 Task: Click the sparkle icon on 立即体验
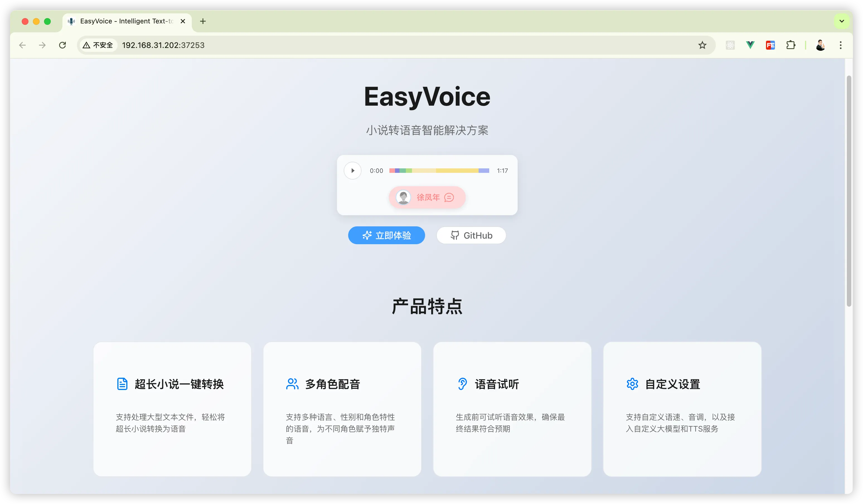[x=367, y=235]
